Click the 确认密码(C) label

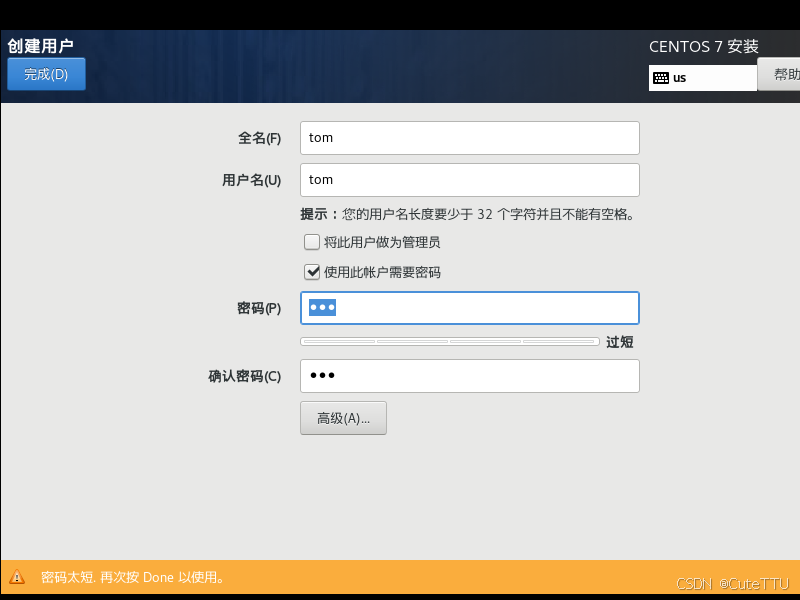coord(244,376)
